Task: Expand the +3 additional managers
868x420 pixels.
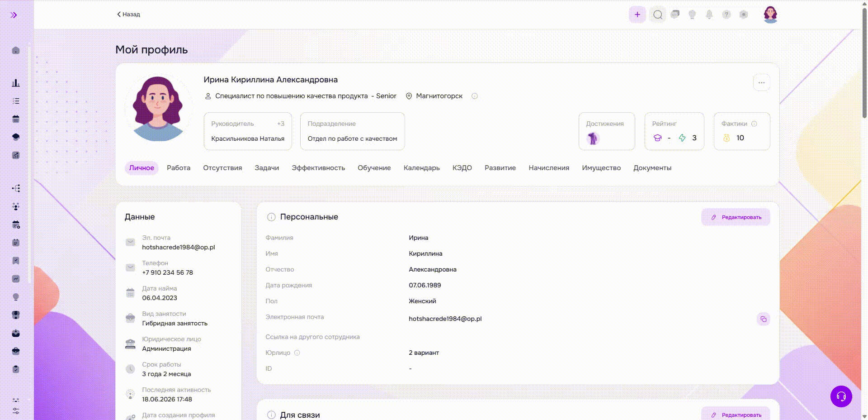Action: pos(281,124)
